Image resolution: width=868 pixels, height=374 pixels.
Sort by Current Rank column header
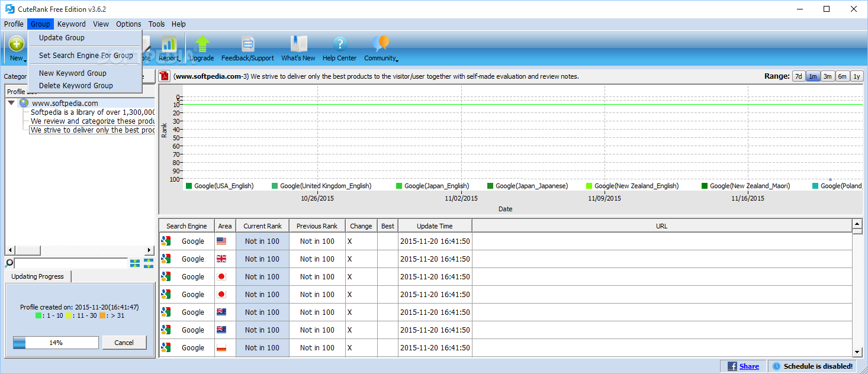tap(263, 225)
